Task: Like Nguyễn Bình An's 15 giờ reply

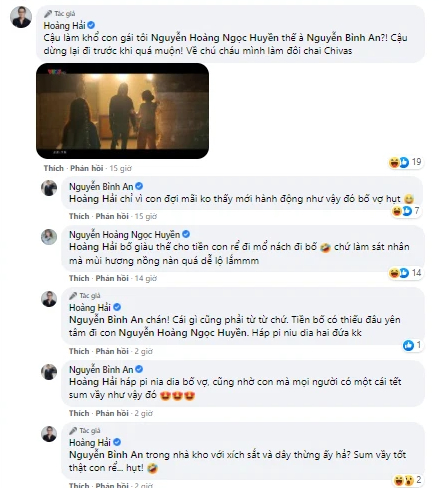Action: (x=79, y=216)
